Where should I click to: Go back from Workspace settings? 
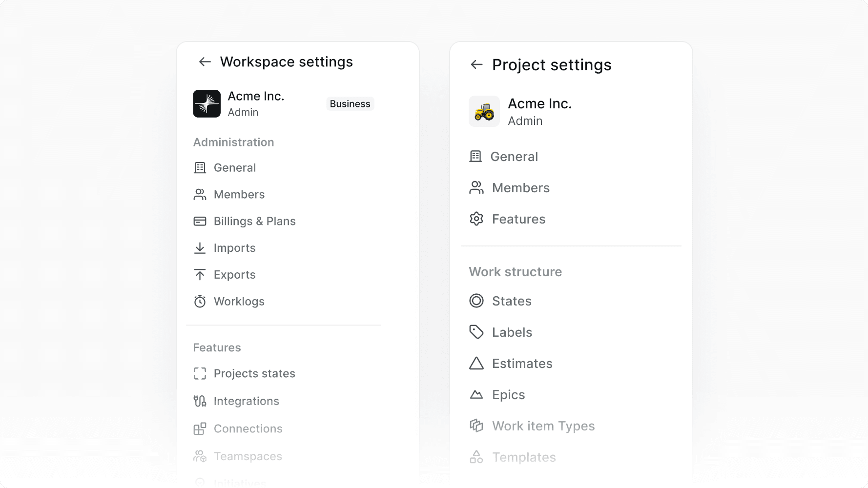(x=204, y=61)
